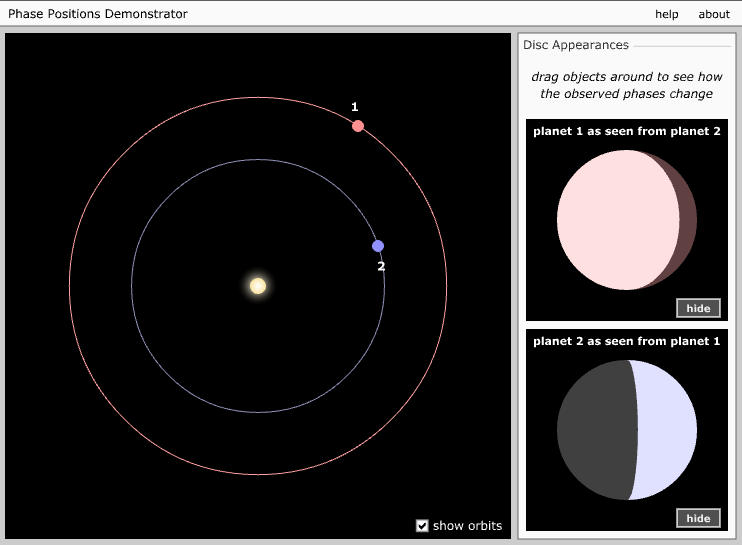Click the "drag objects around" instruction text
The image size is (742, 545).
click(x=627, y=85)
